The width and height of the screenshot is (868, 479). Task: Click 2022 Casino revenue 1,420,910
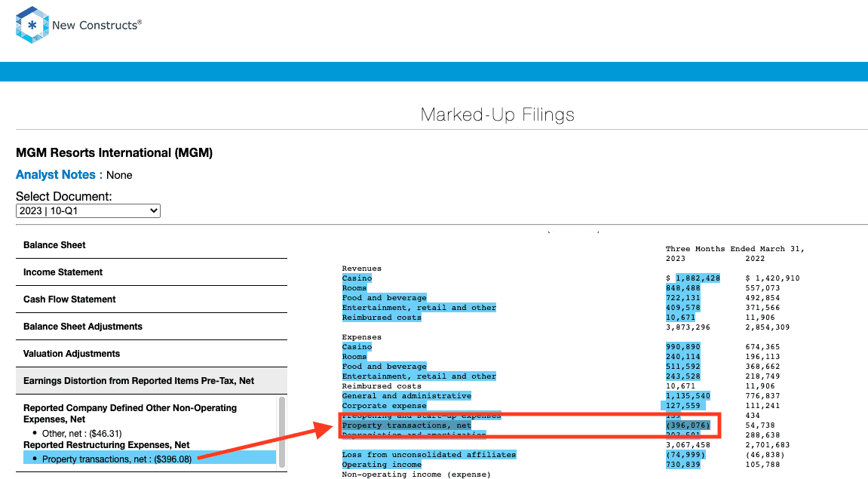click(x=778, y=278)
